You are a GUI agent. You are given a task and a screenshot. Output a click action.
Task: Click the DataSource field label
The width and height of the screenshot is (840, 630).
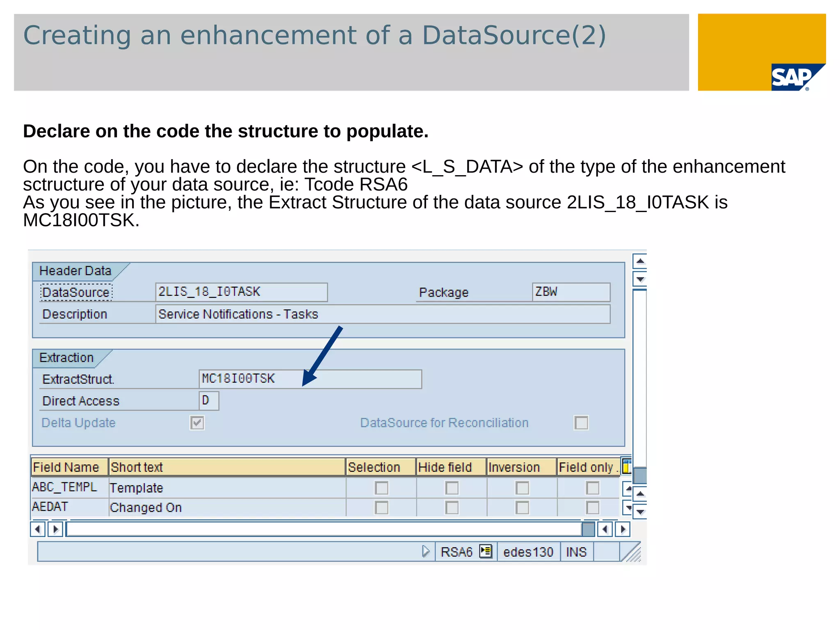click(76, 292)
